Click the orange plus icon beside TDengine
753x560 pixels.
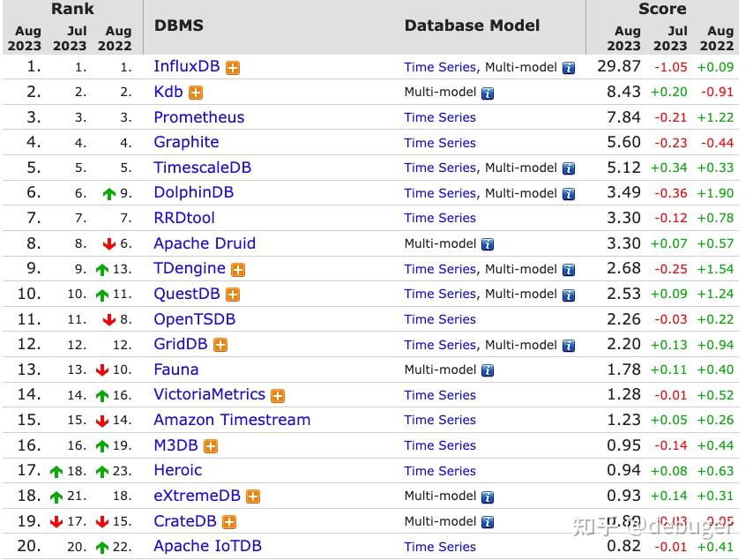[238, 270]
